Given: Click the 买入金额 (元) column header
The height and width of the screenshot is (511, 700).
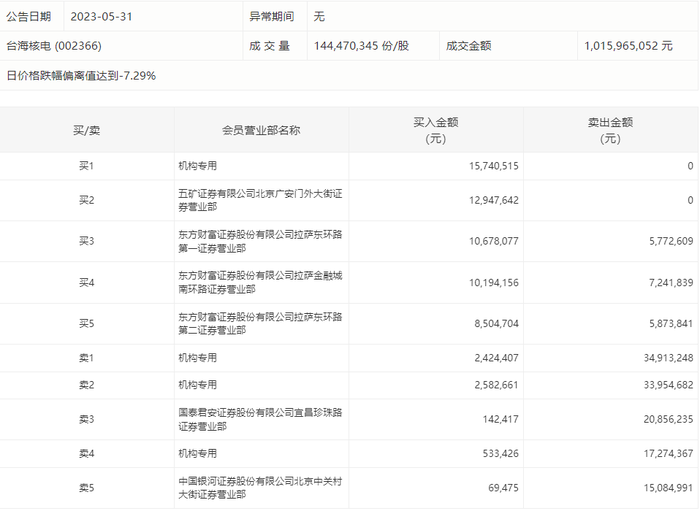Looking at the screenshot, I should [436, 130].
